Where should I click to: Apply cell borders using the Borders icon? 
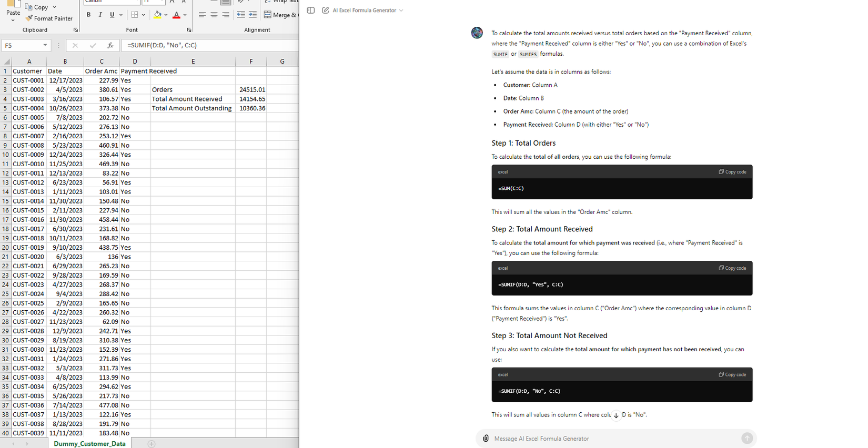pyautogui.click(x=135, y=15)
